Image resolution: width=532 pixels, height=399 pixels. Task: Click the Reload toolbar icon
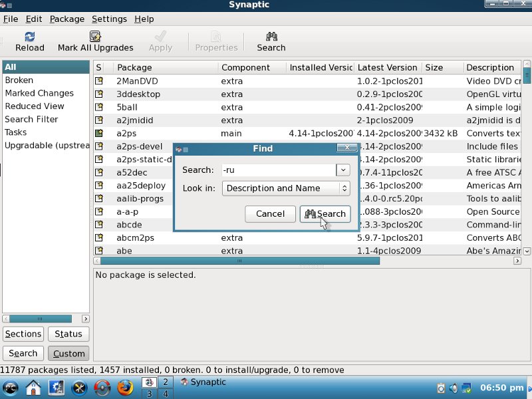point(29,37)
